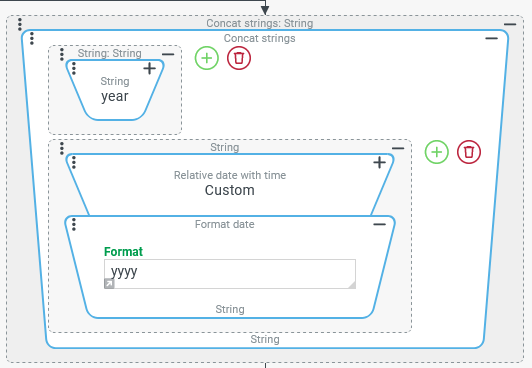Collapse the Concat strings: String outer container

coord(510,24)
